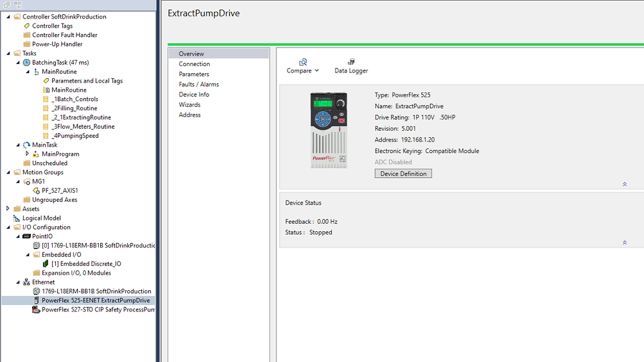The height and width of the screenshot is (362, 644).
Task: Click the PF_527_AXIS1 axis icon
Action: pyautogui.click(x=36, y=191)
